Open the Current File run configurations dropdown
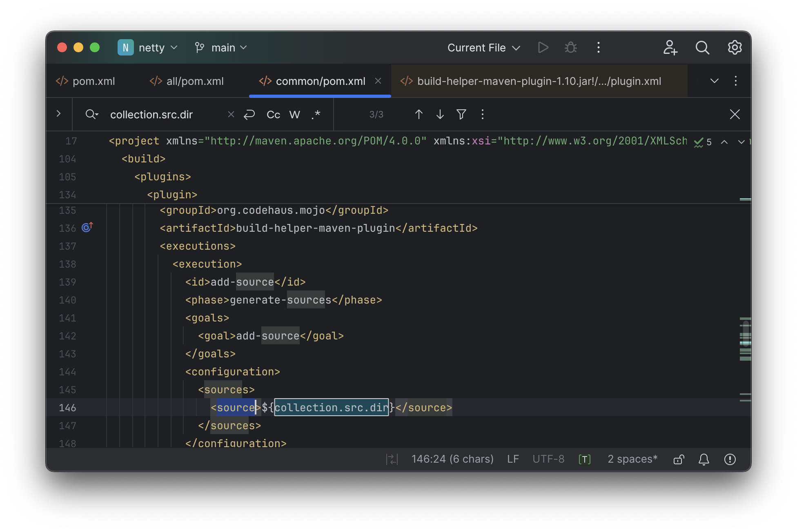797x532 pixels. point(483,47)
